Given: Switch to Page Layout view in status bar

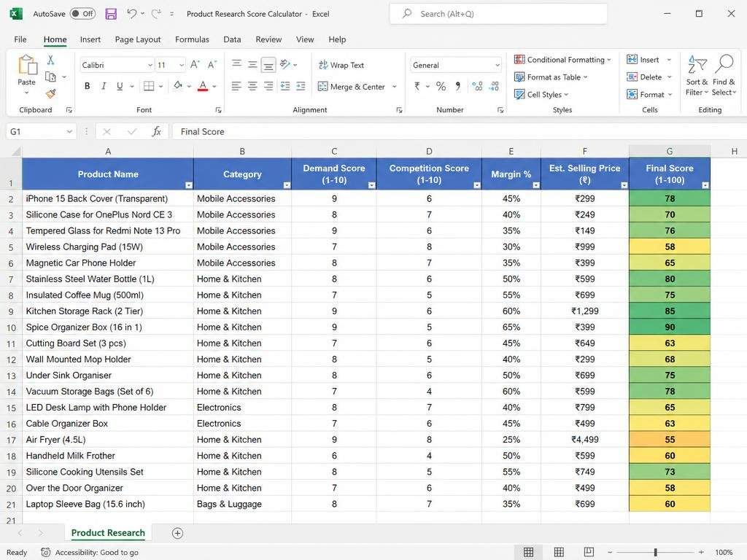Looking at the screenshot, I should pos(559,553).
